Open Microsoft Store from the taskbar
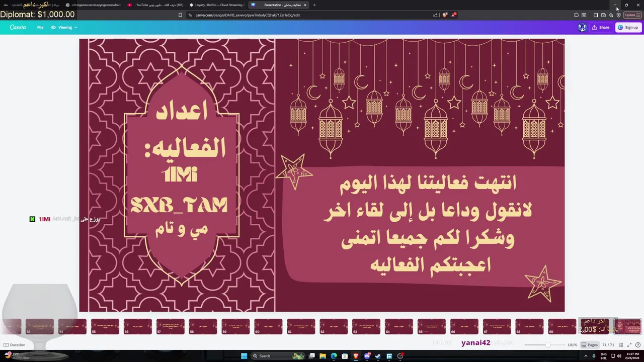The width and height of the screenshot is (644, 362). tap(345, 356)
